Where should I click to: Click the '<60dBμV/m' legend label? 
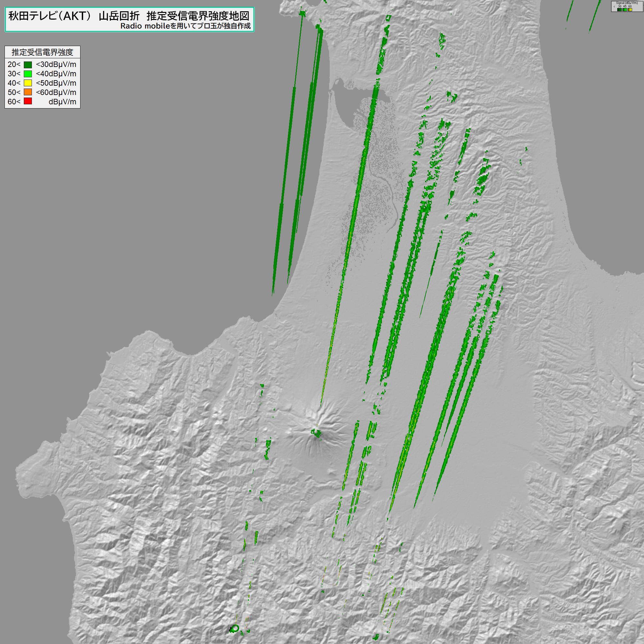point(56,92)
